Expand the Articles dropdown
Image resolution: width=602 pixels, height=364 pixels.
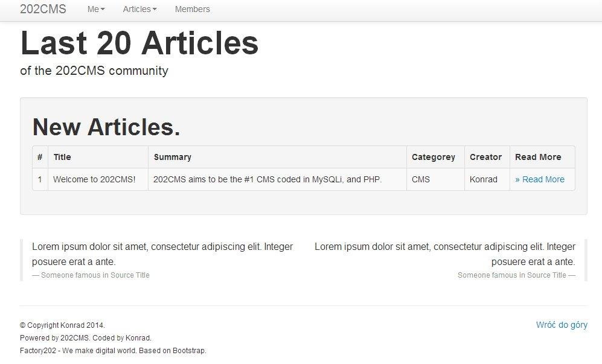[x=139, y=9]
